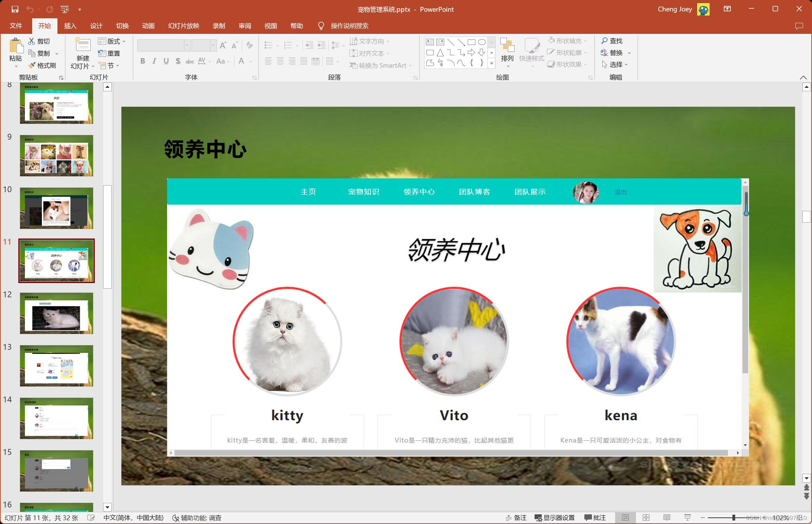
Task: Switch to the 幻灯片放映 slideshow tab
Action: click(x=184, y=26)
